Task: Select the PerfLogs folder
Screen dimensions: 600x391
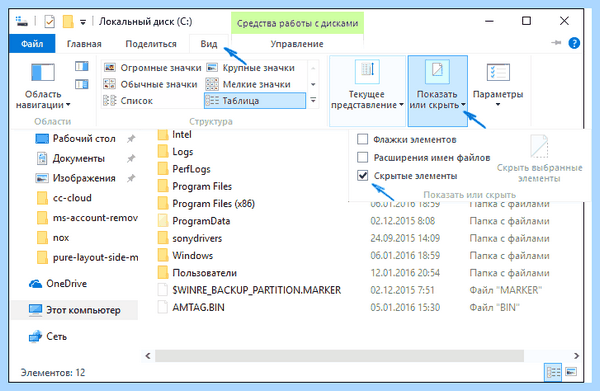Action: click(x=184, y=169)
